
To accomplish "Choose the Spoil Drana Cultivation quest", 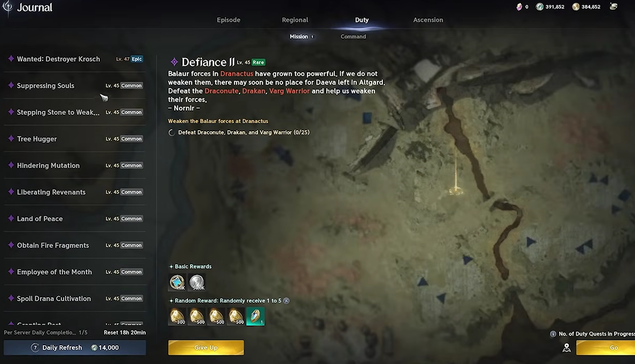I will 75,298.
